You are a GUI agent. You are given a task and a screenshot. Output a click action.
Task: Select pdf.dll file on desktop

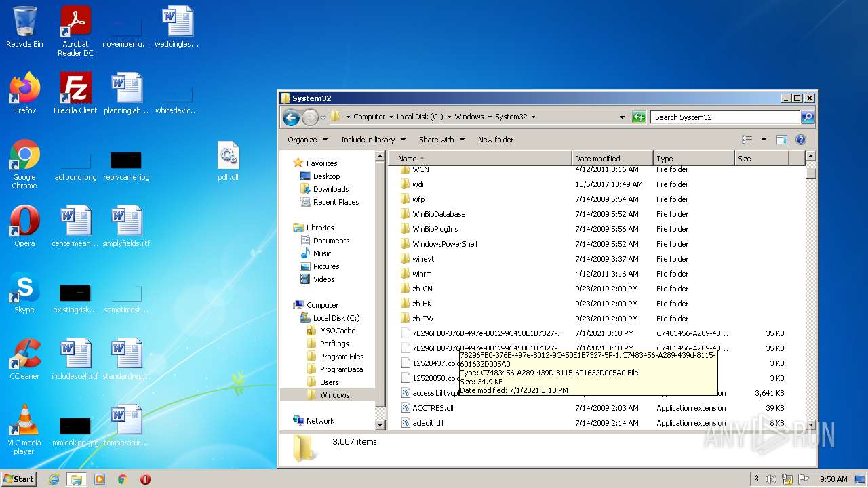click(228, 160)
